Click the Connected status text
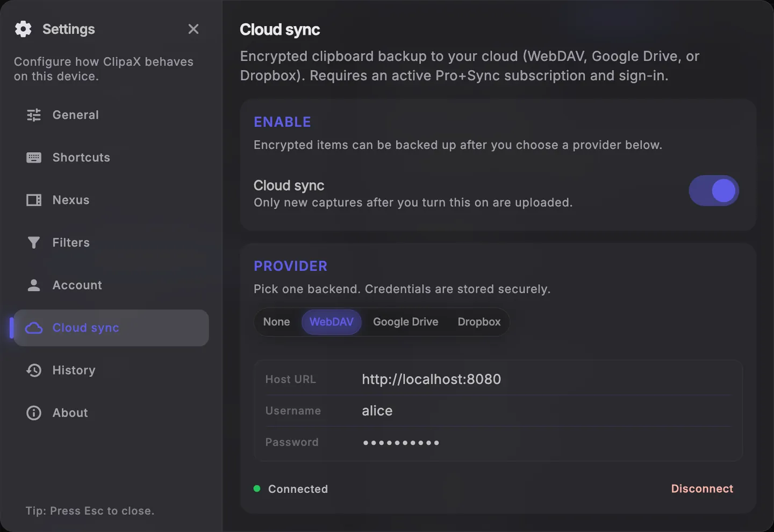The image size is (774, 532). [298, 489]
